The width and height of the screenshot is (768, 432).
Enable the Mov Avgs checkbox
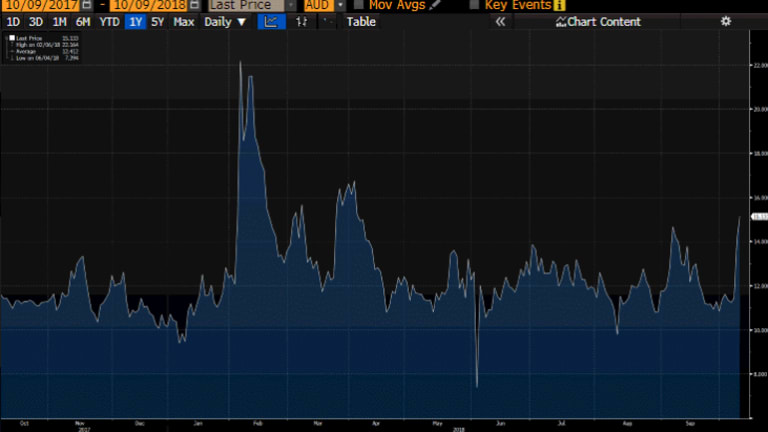(358, 5)
